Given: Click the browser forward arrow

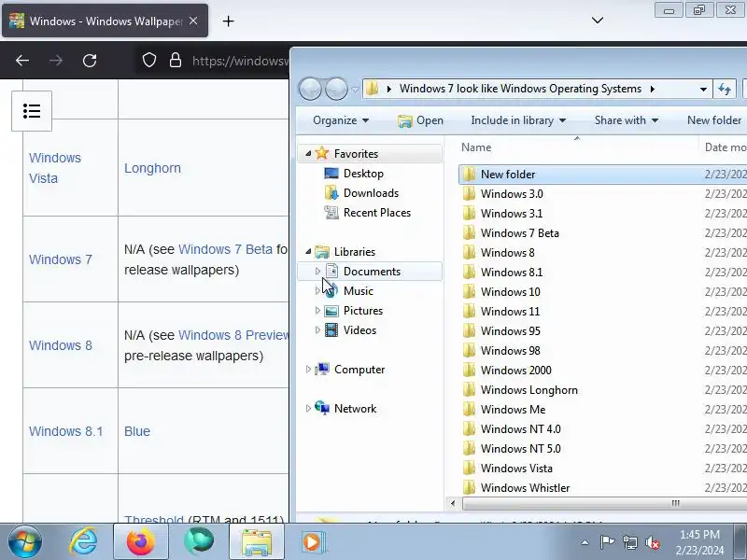Looking at the screenshot, I should coord(56,61).
